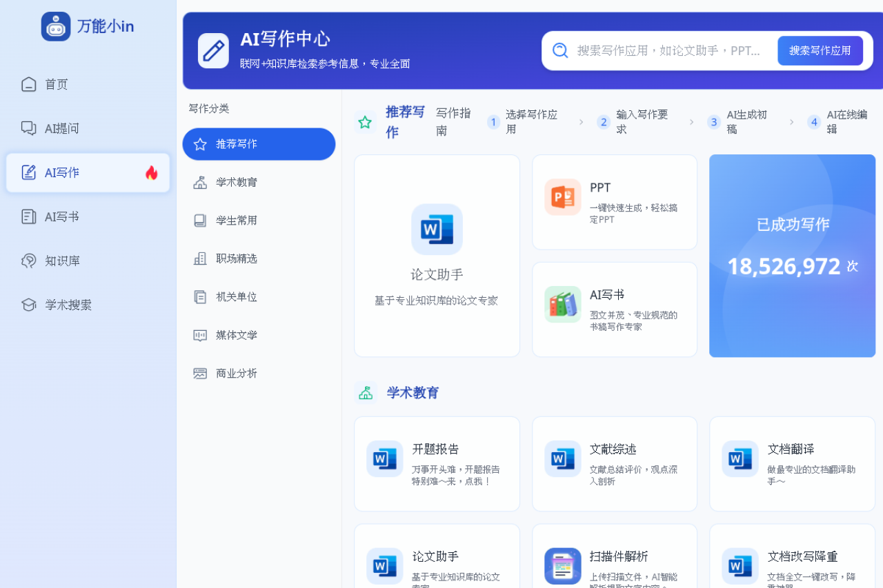Click the 知识库 brain icon in sidebar
The image size is (883, 588).
[28, 261]
